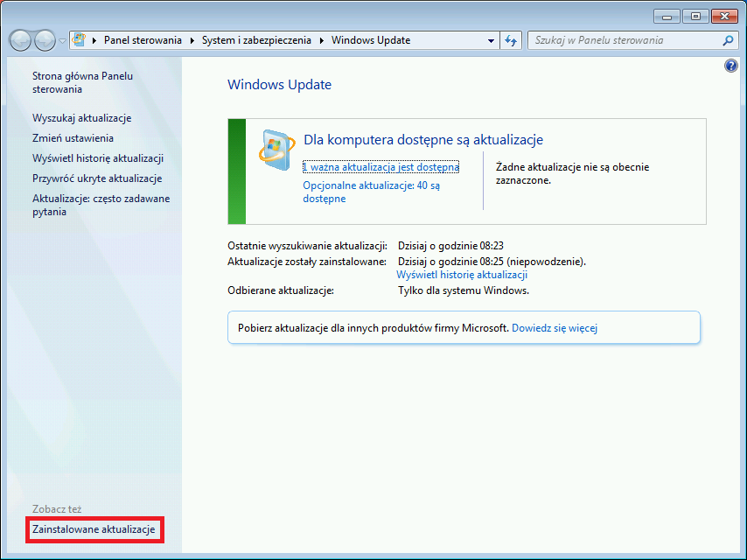Click Dowiedz się więcej link
The height and width of the screenshot is (560, 747).
(x=555, y=328)
